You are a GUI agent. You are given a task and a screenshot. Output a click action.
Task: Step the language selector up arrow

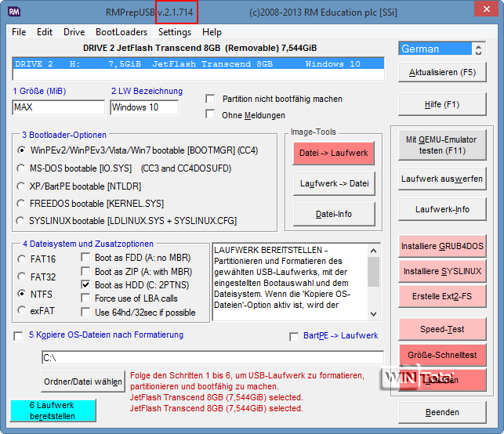tap(478, 46)
